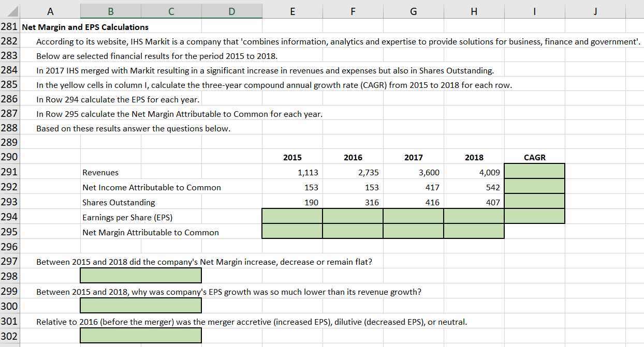Image resolution: width=644 pixels, height=347 pixels.
Task: Click the green EPS cell under 2015
Action: [292, 217]
